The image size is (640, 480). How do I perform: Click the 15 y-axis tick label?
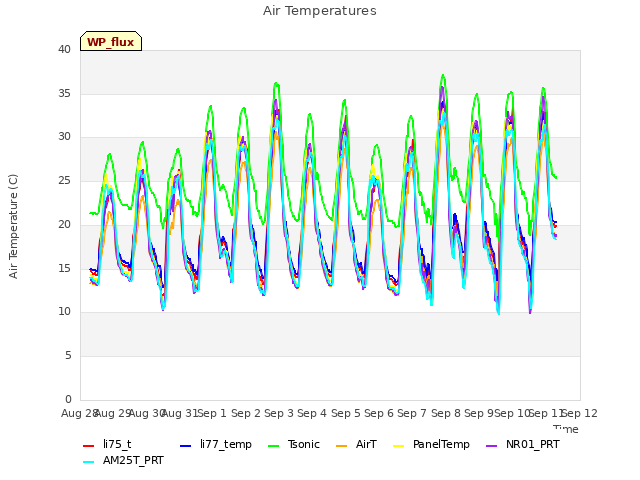point(64,268)
